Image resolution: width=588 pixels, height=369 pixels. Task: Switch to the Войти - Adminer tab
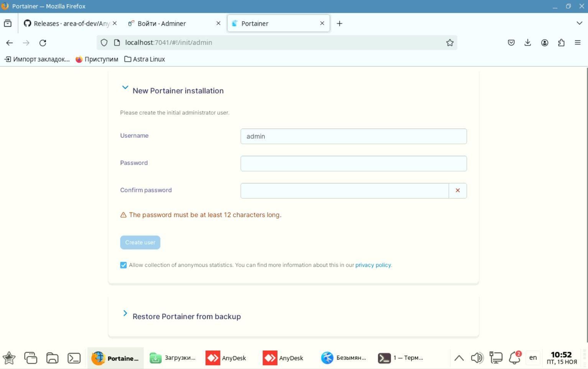169,23
